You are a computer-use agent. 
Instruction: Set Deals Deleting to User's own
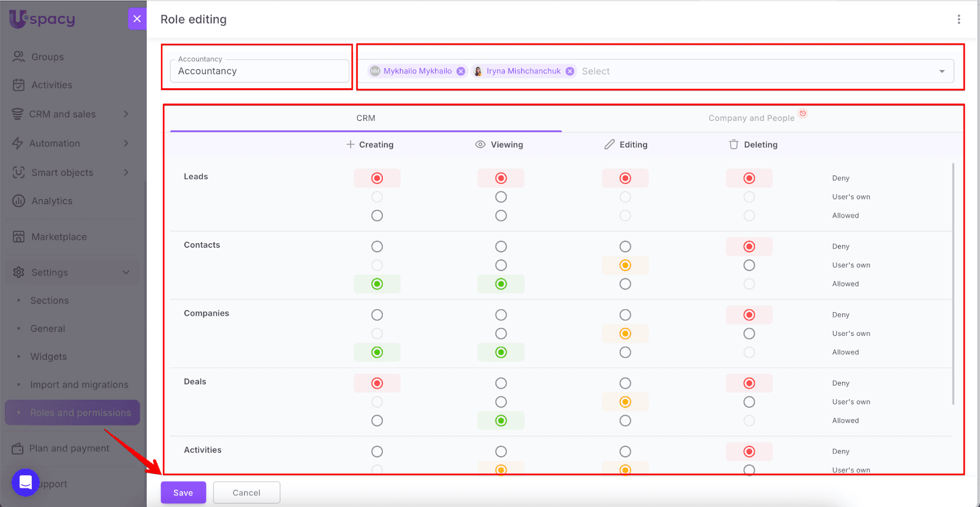[749, 402]
